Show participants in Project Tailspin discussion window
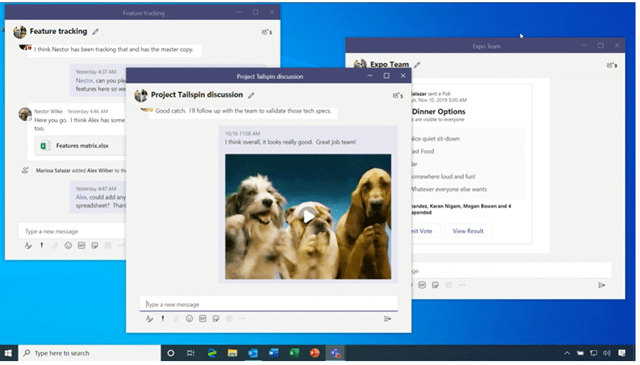Screen dimensions: 640x365 pyautogui.click(x=398, y=96)
